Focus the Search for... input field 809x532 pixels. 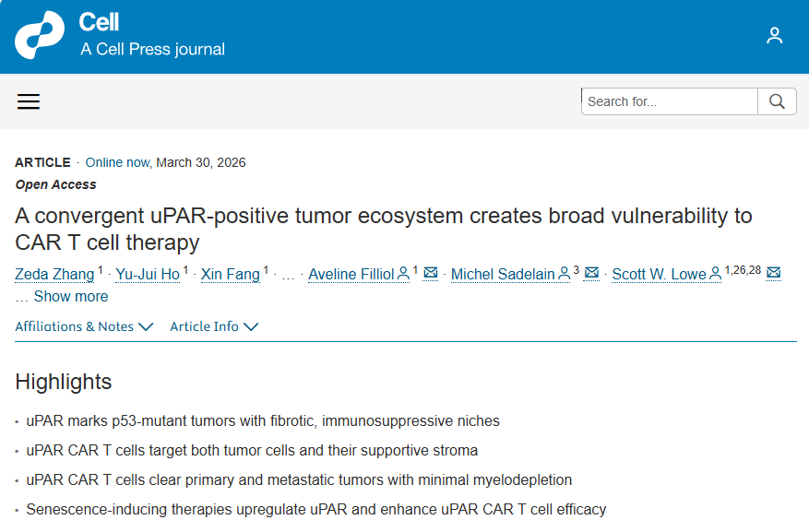tap(670, 101)
